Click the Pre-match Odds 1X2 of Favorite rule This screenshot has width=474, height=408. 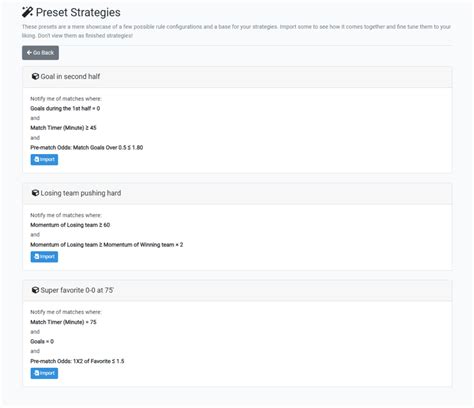click(x=77, y=361)
